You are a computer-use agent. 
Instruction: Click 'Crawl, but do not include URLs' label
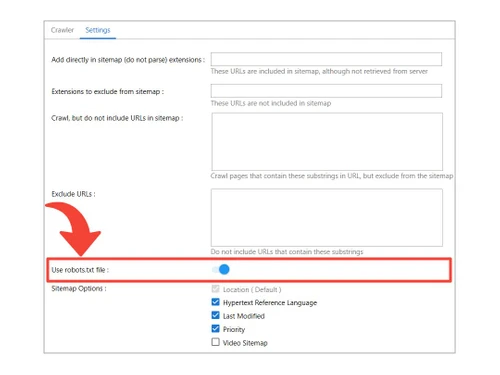117,118
